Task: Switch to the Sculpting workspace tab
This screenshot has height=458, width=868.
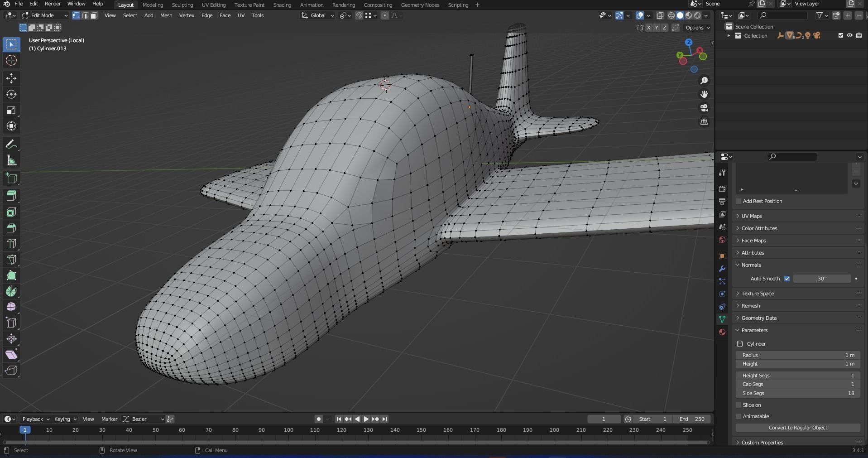Action: (x=182, y=5)
